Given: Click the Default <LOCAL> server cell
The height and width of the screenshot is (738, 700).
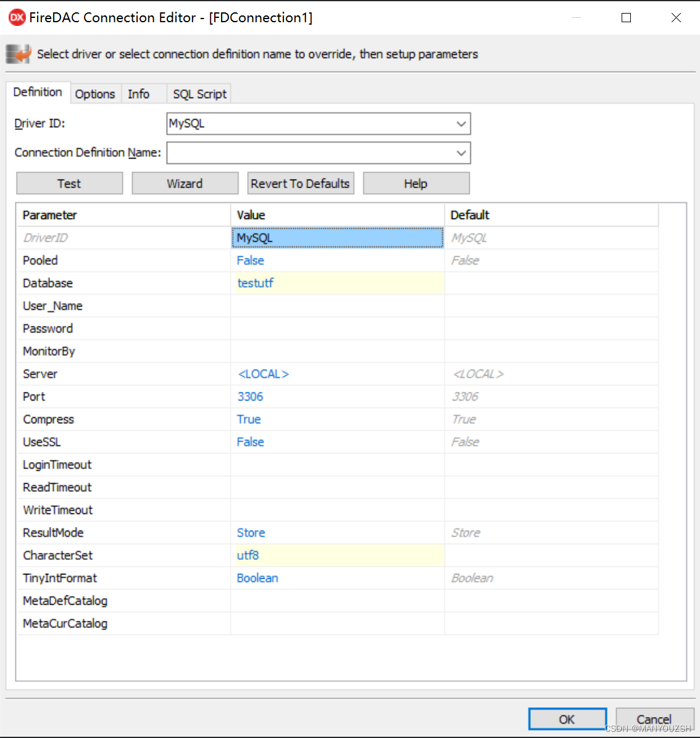Looking at the screenshot, I should pos(551,374).
